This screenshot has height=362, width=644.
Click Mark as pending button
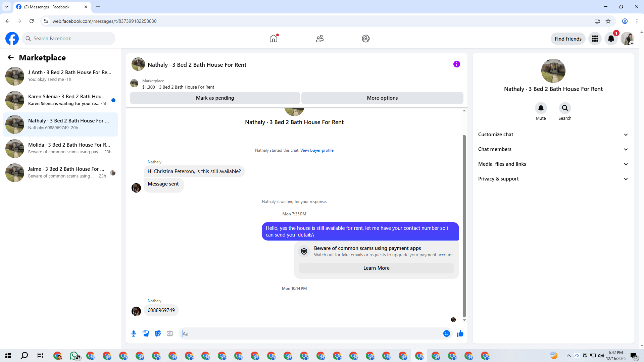[215, 98]
